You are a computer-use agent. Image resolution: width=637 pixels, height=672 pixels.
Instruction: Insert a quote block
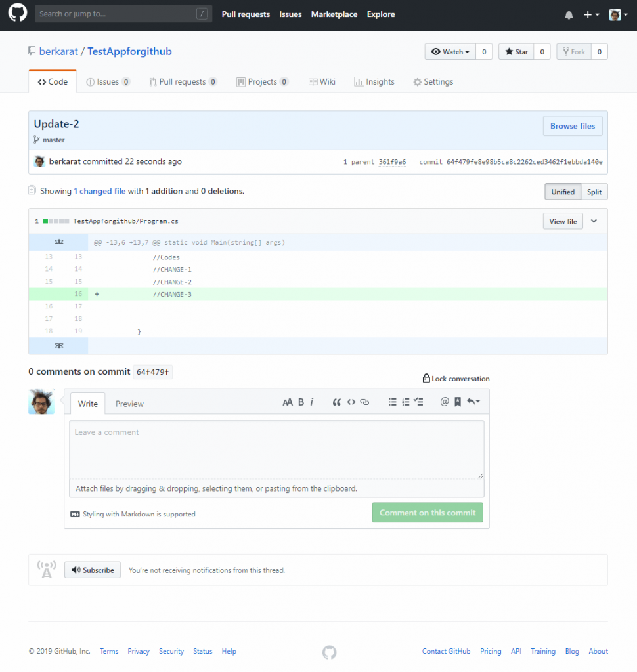(337, 402)
